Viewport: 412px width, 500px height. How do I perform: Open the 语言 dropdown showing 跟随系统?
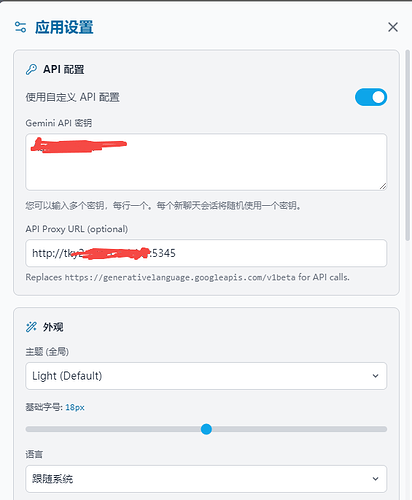click(206, 479)
